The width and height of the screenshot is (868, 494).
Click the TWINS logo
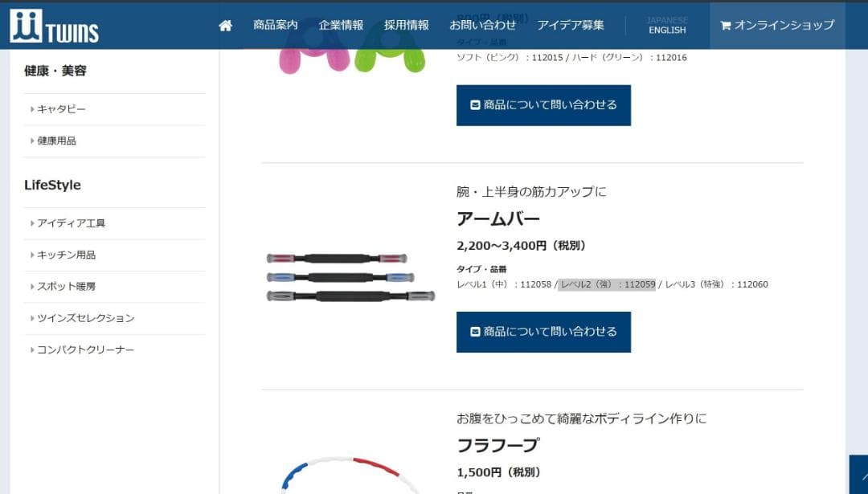[55, 26]
